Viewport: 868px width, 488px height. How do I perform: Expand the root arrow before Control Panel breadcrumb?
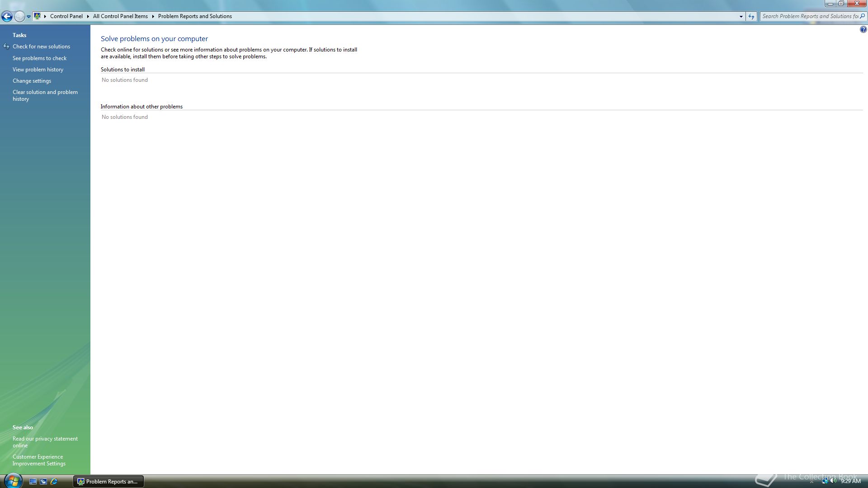tap(45, 16)
